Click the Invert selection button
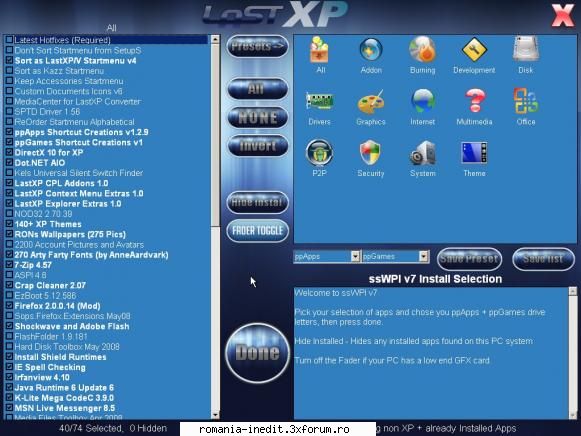 258,146
